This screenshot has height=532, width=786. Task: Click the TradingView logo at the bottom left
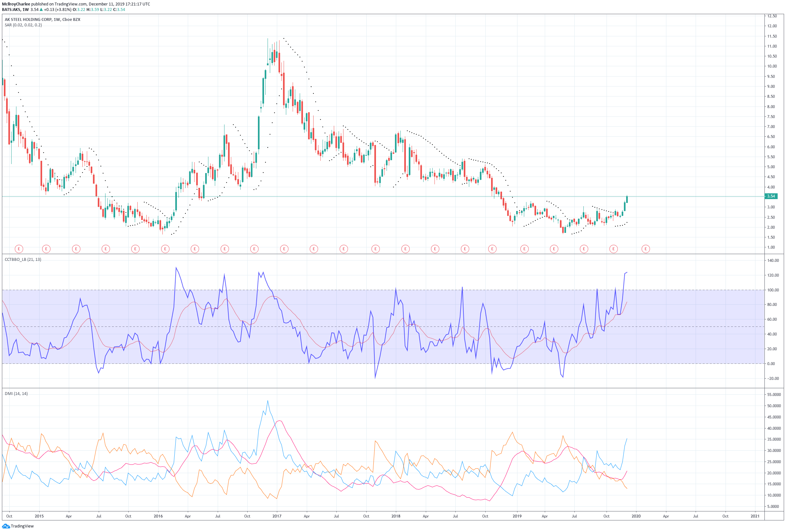tap(18, 526)
